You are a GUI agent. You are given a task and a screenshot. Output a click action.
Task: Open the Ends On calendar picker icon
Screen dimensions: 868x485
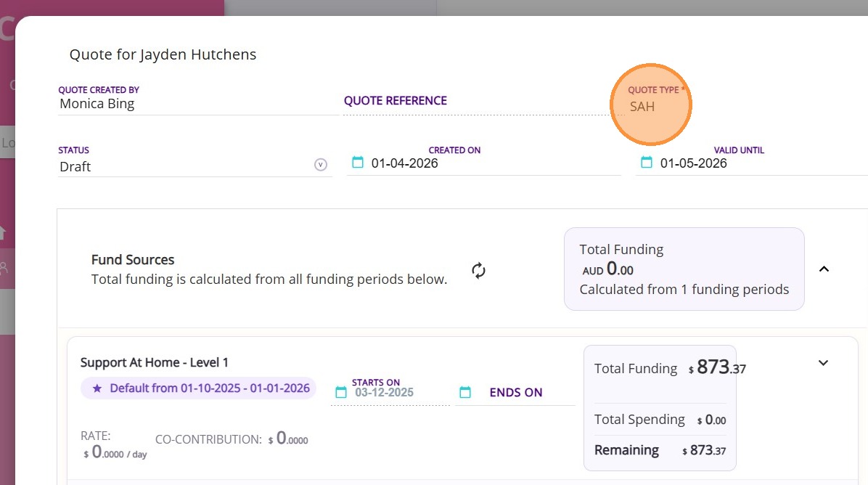tap(465, 392)
